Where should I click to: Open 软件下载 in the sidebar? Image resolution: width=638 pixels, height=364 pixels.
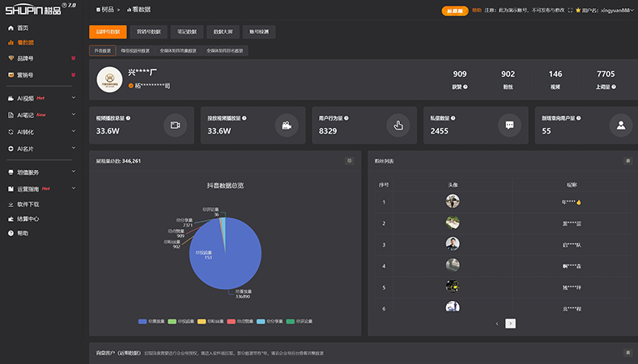28,205
